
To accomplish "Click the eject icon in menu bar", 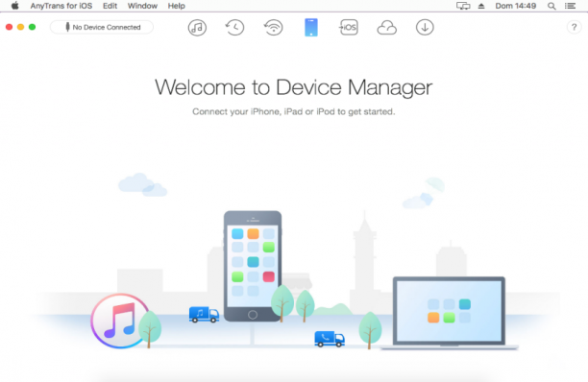I will (x=481, y=6).
